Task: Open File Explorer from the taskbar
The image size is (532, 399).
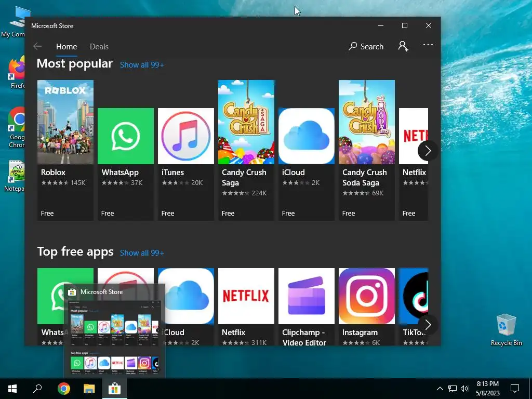Action: pyautogui.click(x=89, y=389)
